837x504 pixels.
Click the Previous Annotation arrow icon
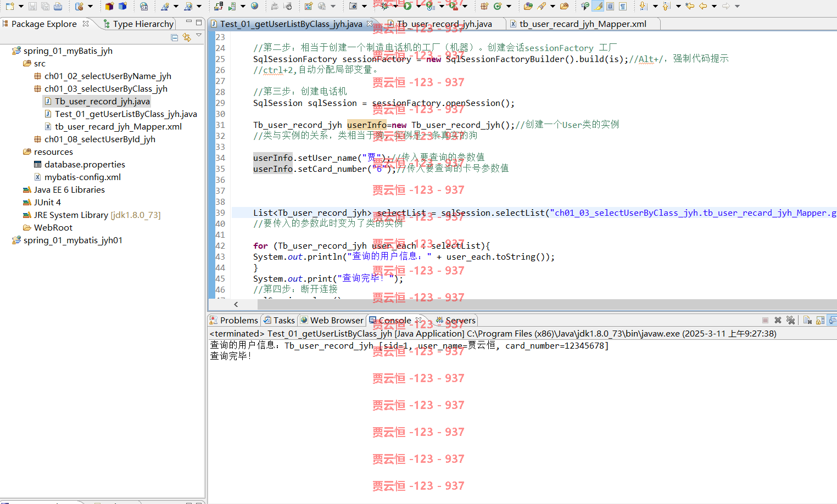click(x=666, y=6)
